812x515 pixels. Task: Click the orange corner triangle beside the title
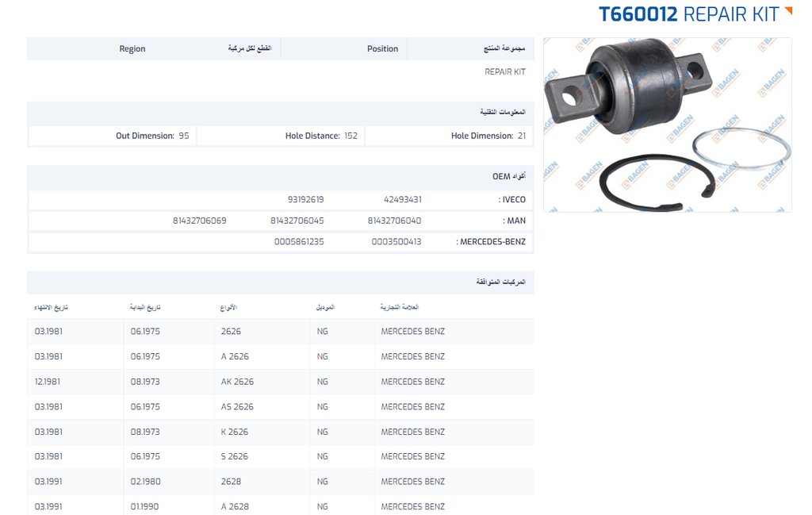[x=788, y=11]
